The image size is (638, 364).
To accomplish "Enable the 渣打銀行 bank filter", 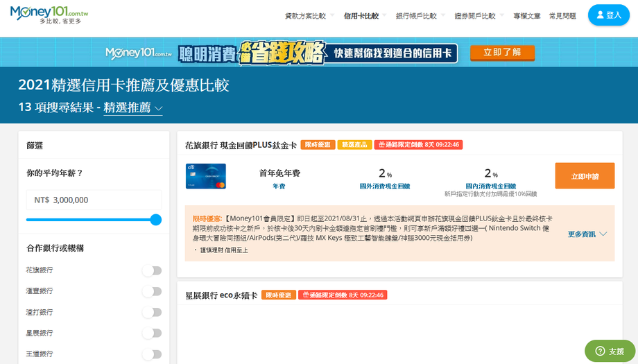I will 152,313.
